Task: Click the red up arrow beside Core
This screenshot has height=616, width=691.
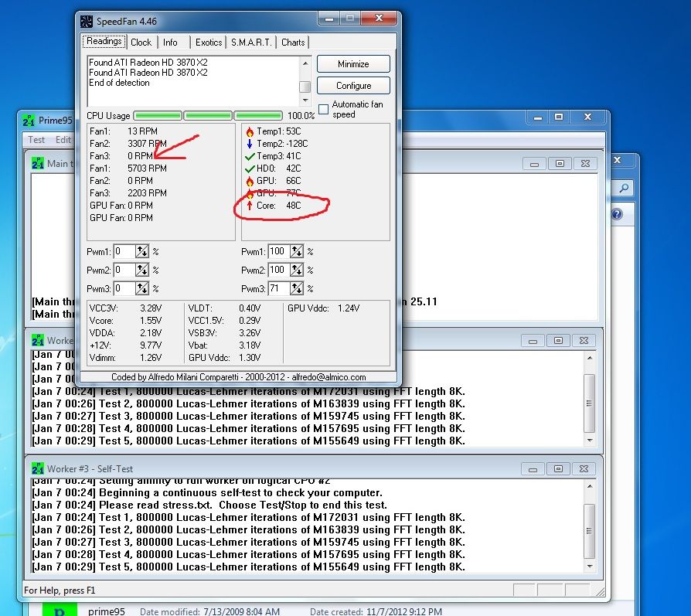Action: coord(250,206)
